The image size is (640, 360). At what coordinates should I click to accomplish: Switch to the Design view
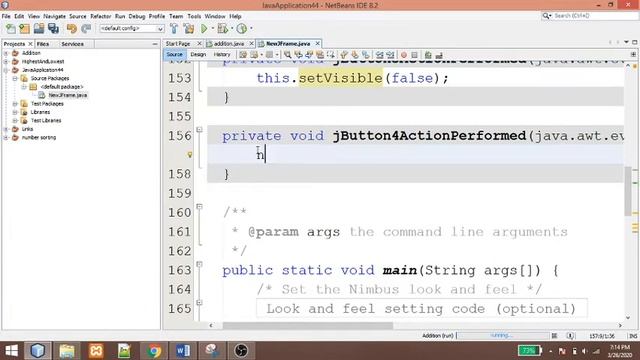[198, 55]
